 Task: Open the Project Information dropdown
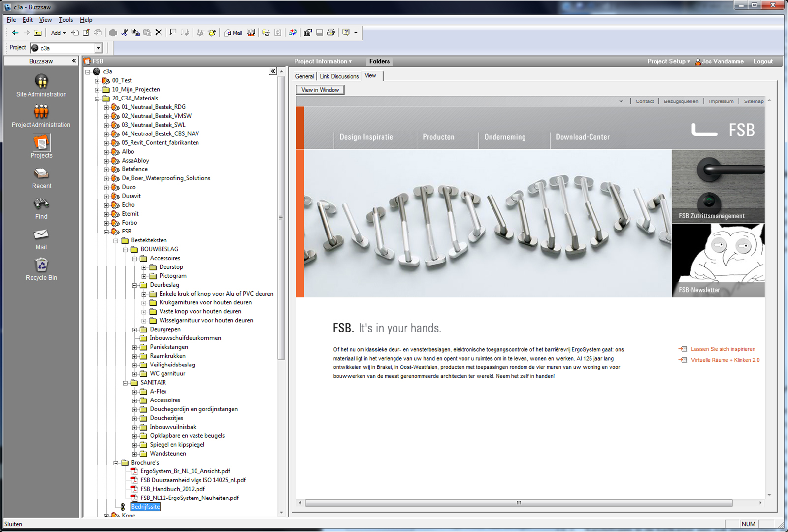pos(323,61)
